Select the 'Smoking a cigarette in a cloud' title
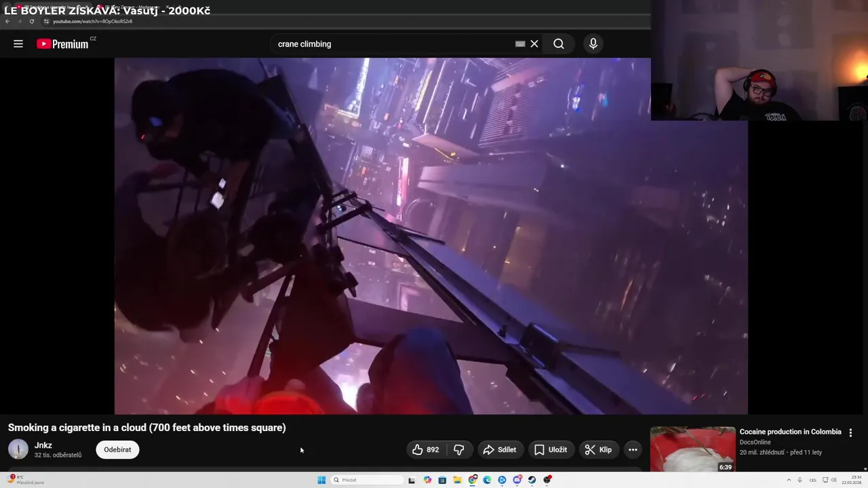The image size is (868, 488). tap(147, 428)
